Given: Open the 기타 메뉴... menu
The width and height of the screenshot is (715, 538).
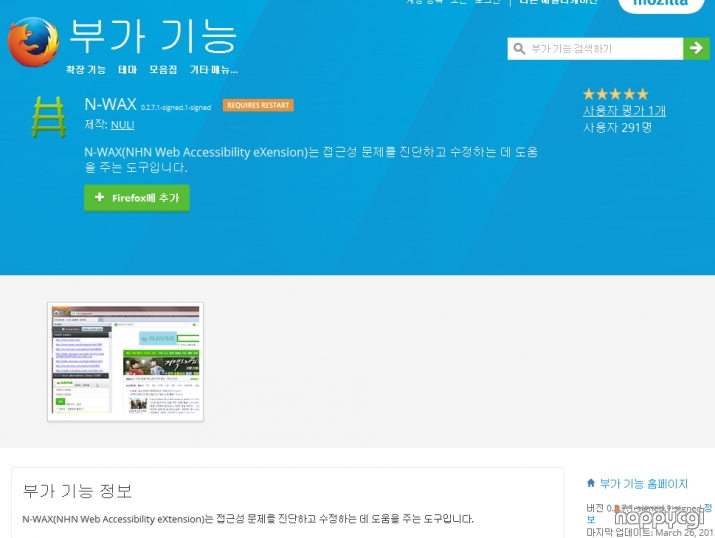Looking at the screenshot, I should [x=214, y=70].
